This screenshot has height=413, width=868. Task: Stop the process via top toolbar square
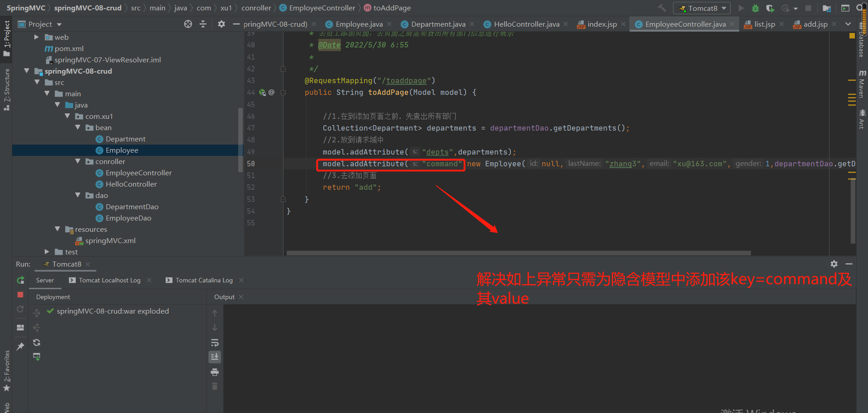tap(808, 8)
